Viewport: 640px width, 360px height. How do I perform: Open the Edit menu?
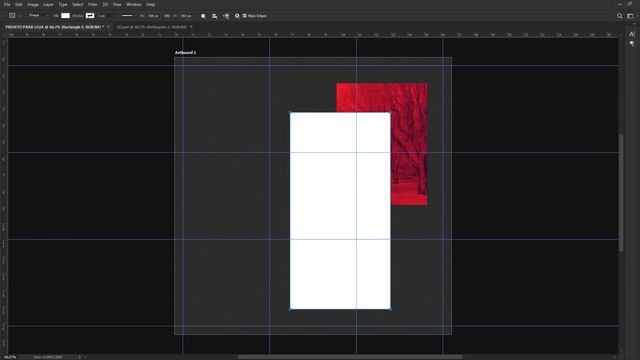click(19, 4)
